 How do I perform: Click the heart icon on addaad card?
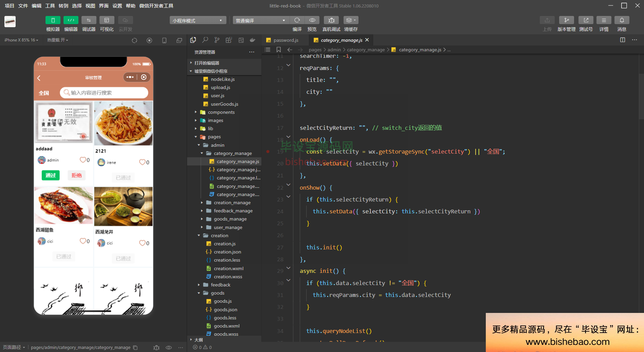pos(82,160)
